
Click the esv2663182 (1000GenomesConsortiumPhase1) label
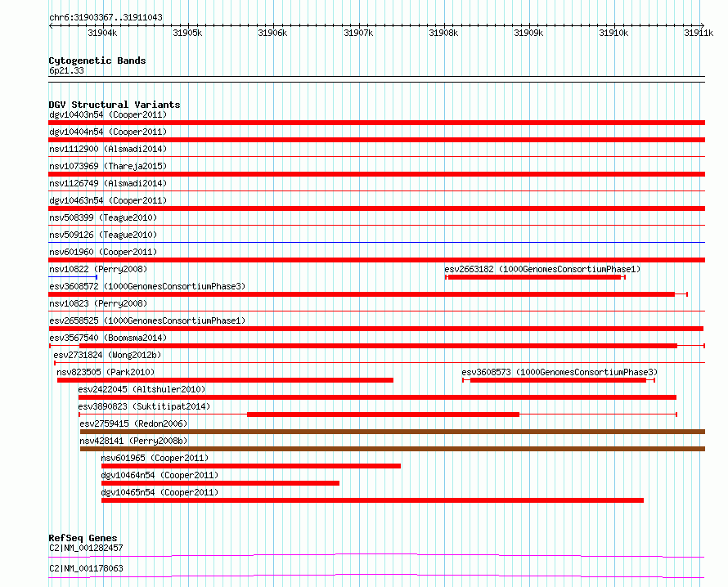pos(542,269)
